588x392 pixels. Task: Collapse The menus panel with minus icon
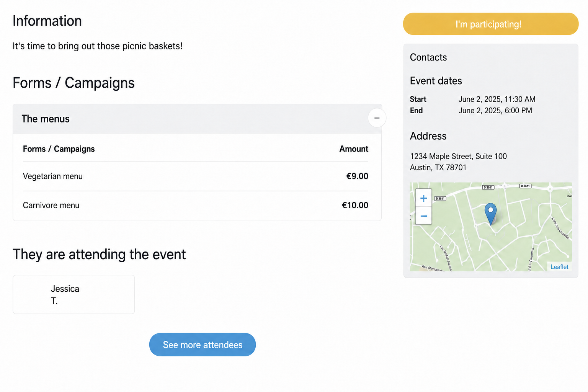377,118
